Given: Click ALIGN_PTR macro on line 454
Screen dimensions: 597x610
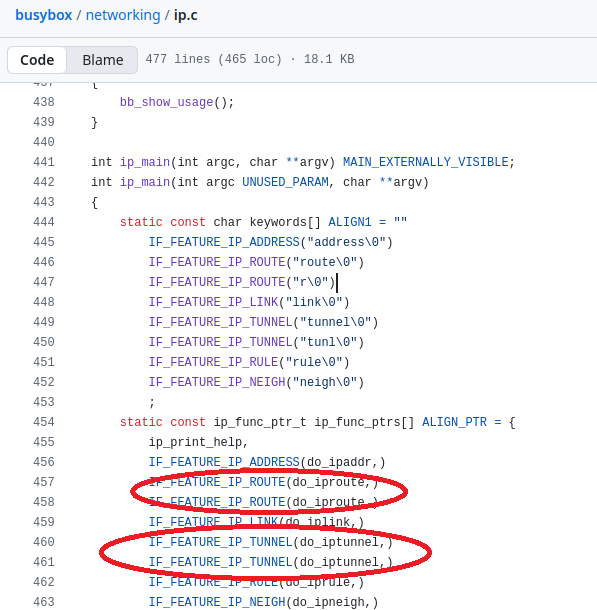Looking at the screenshot, I should click(x=454, y=422).
